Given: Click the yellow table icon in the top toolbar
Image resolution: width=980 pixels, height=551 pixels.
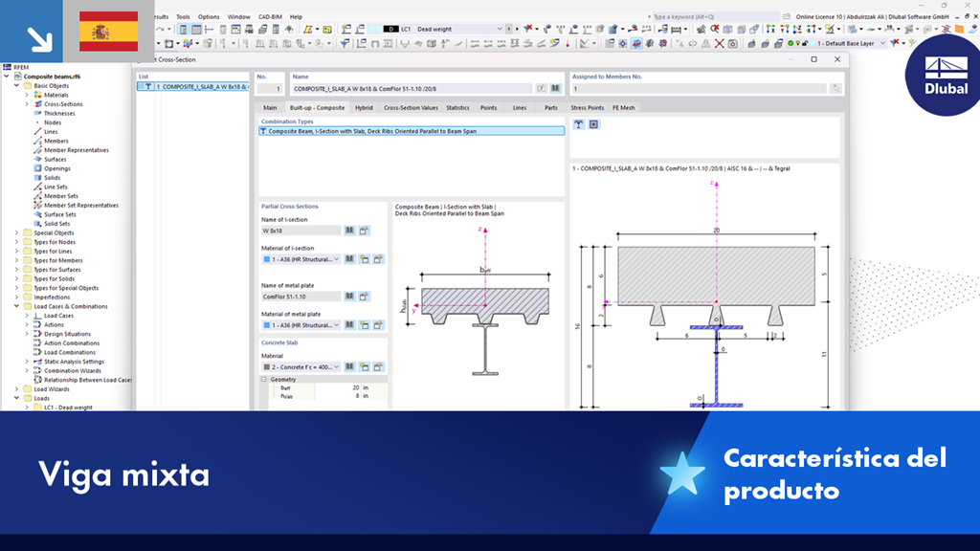Looking at the screenshot, I should 327,30.
